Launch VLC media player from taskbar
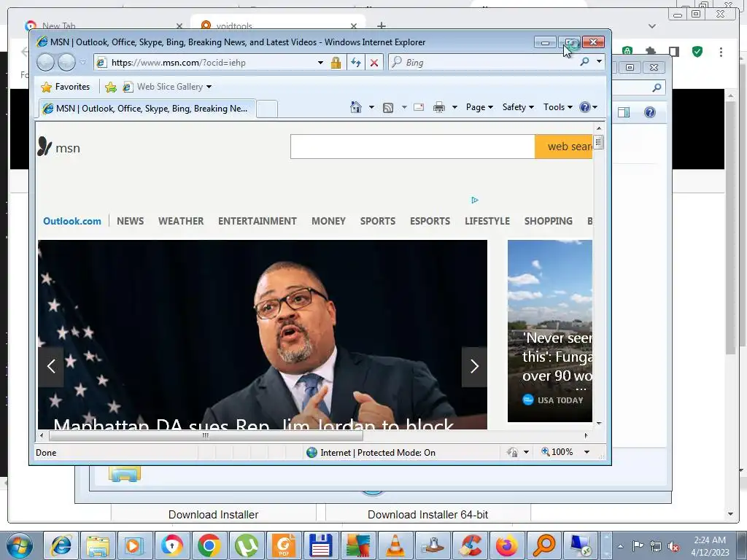Viewport: 747px width, 560px height. (395, 545)
